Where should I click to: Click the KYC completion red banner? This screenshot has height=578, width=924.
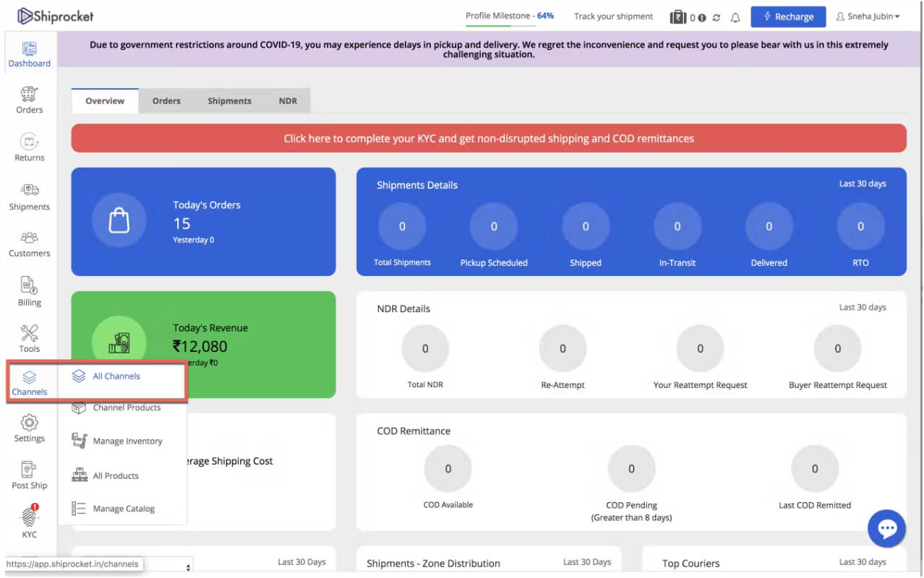coord(489,138)
